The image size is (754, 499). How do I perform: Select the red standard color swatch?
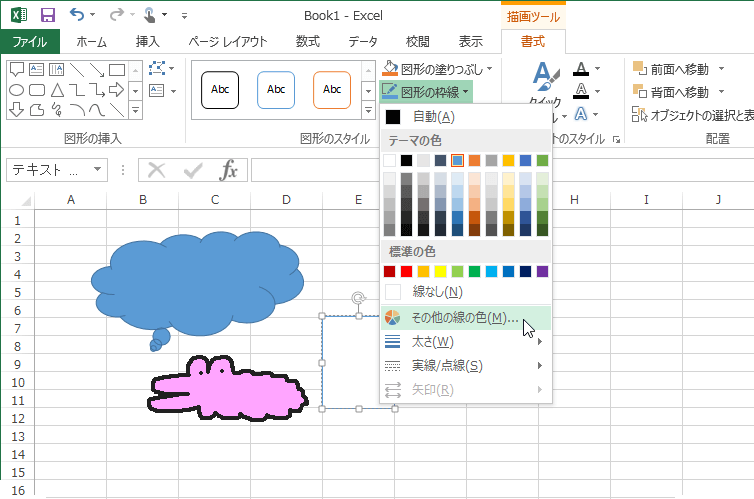tap(407, 272)
